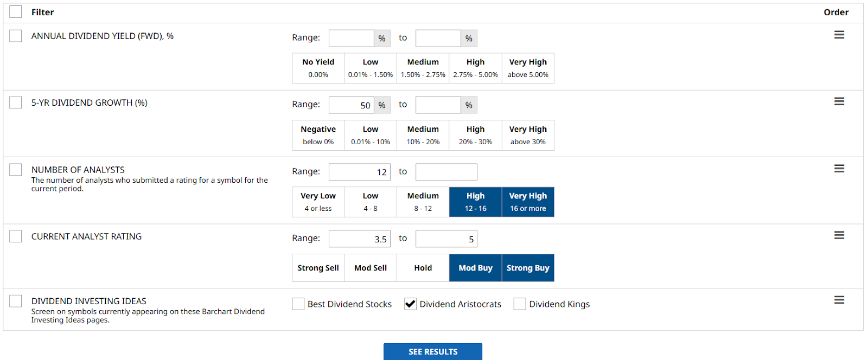
Task: Focus the dividend yield minimum range input
Action: (352, 38)
